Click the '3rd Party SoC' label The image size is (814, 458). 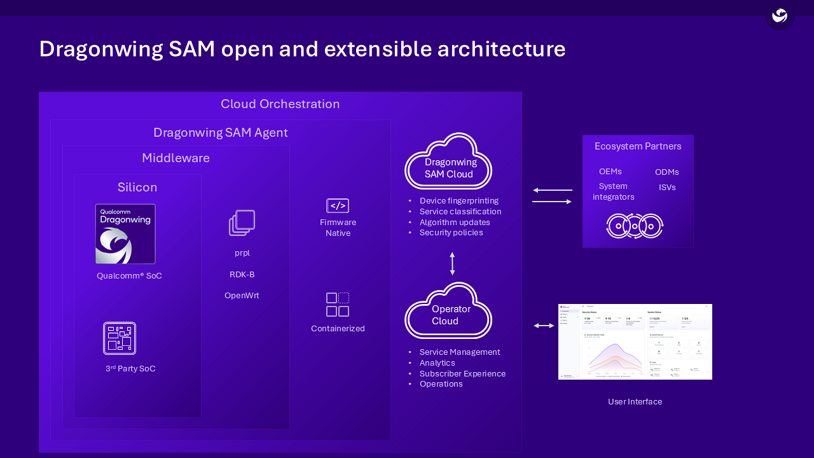tap(130, 368)
